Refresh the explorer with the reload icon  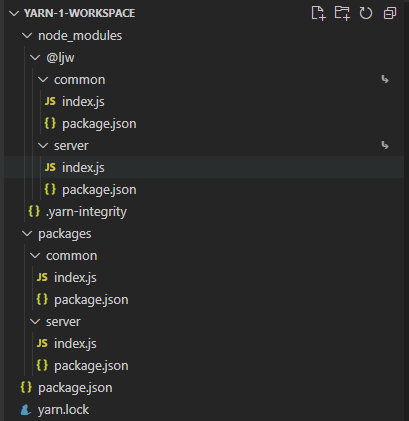tap(366, 13)
